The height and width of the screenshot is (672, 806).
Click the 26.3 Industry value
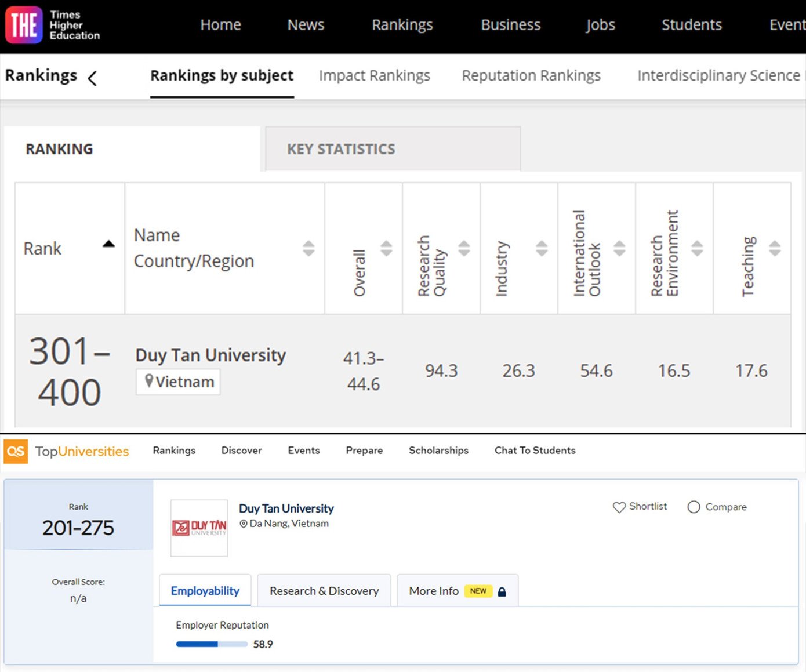point(519,371)
